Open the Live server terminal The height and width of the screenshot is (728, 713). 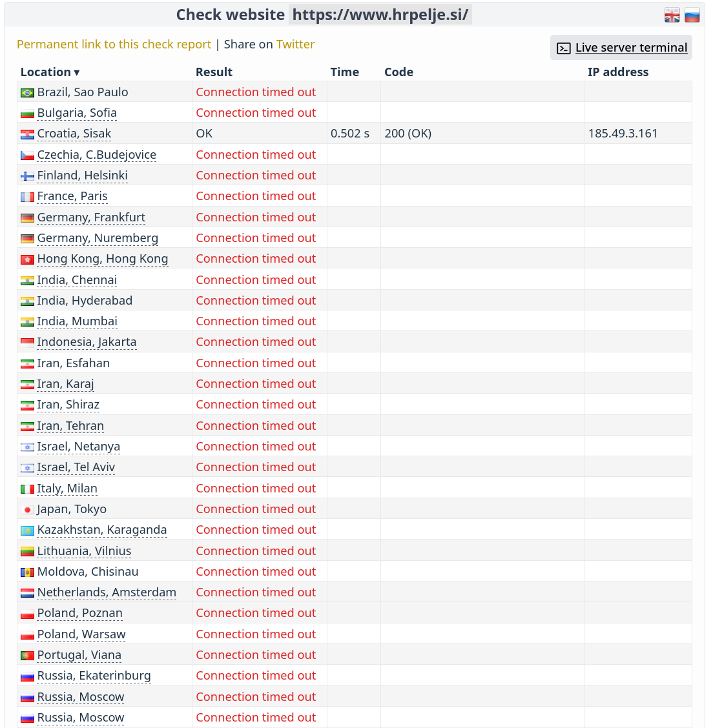[631, 47]
